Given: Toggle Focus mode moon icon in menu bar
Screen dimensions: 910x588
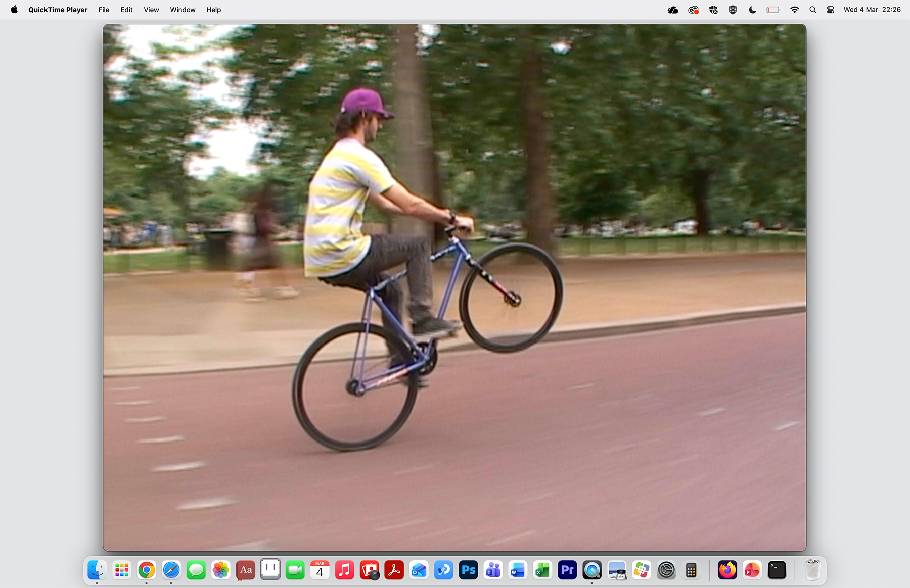Looking at the screenshot, I should point(752,10).
